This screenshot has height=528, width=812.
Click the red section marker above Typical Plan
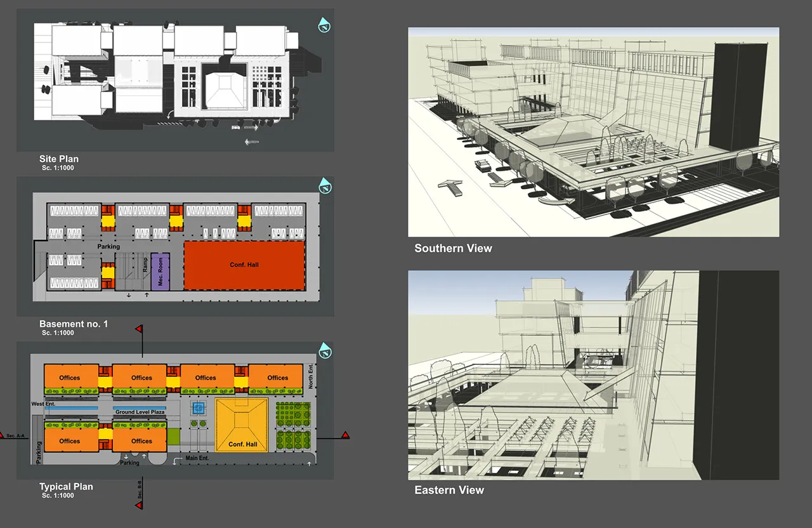point(138,329)
